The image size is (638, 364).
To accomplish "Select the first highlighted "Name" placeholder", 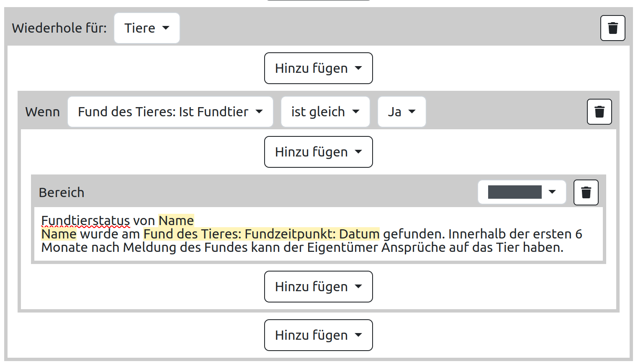I will (x=176, y=220).
